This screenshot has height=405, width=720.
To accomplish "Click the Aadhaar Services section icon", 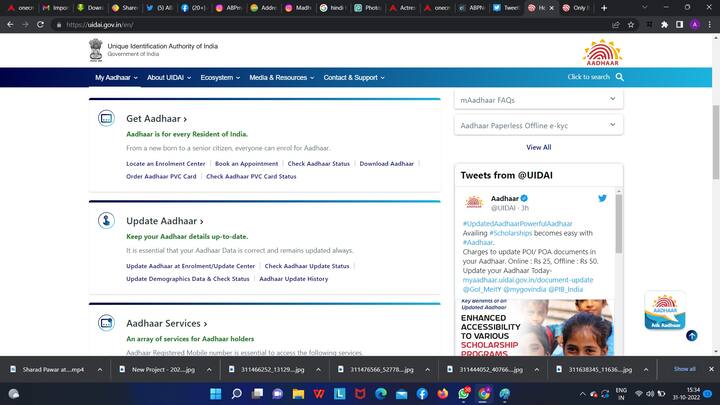I will click(106, 323).
